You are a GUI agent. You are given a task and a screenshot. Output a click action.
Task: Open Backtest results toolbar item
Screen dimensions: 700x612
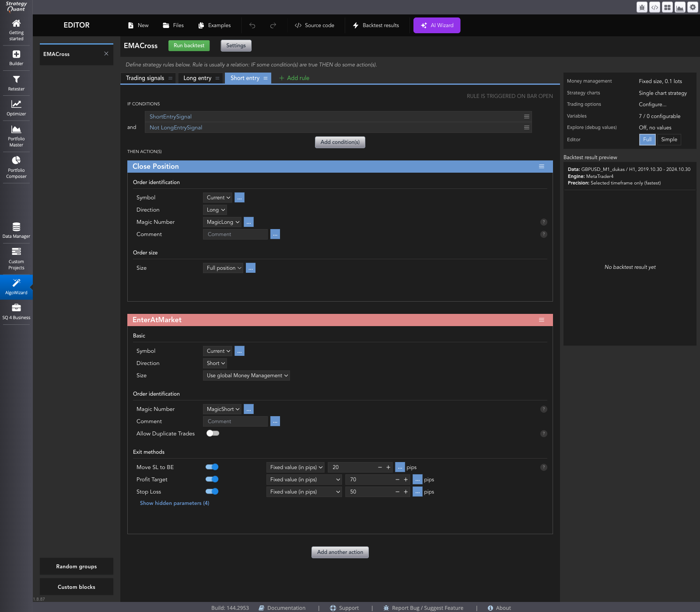[376, 25]
